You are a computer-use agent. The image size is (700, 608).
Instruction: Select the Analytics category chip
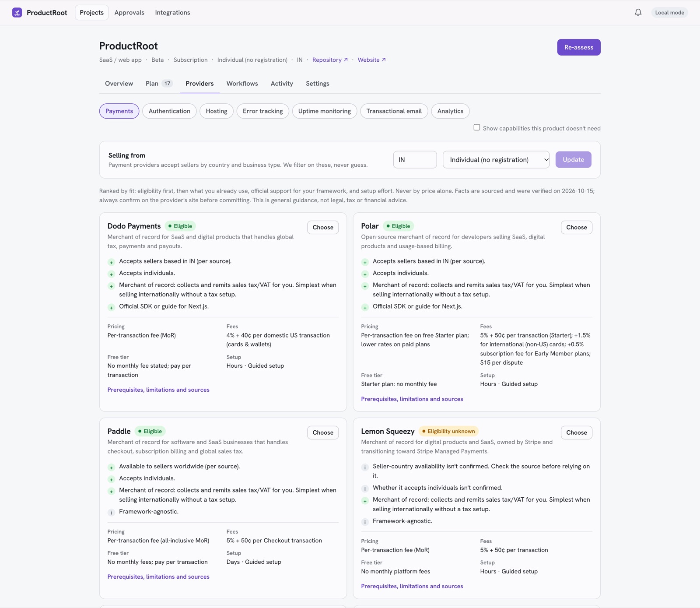[450, 111]
